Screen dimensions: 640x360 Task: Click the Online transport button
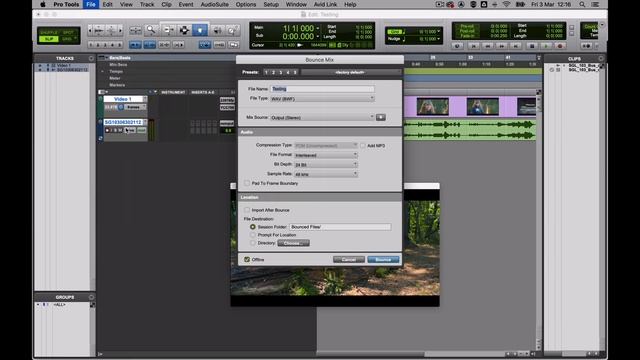pos(457,46)
